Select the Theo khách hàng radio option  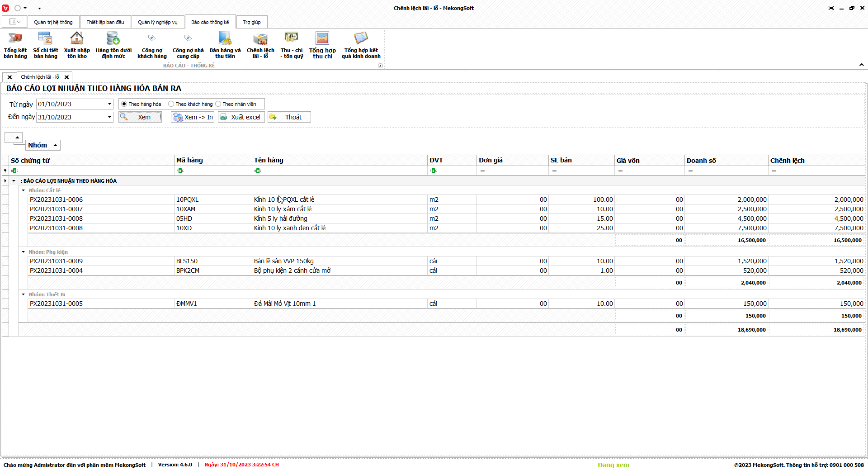point(171,104)
